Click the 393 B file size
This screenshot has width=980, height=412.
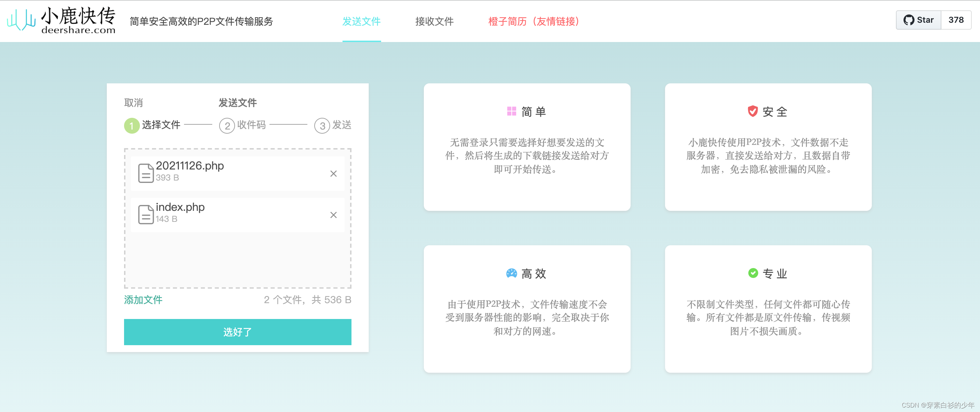point(167,178)
